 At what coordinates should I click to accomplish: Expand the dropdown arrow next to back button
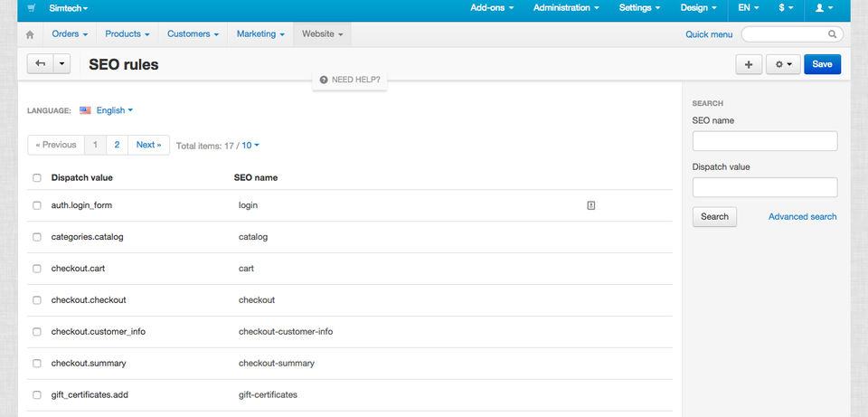(x=61, y=64)
